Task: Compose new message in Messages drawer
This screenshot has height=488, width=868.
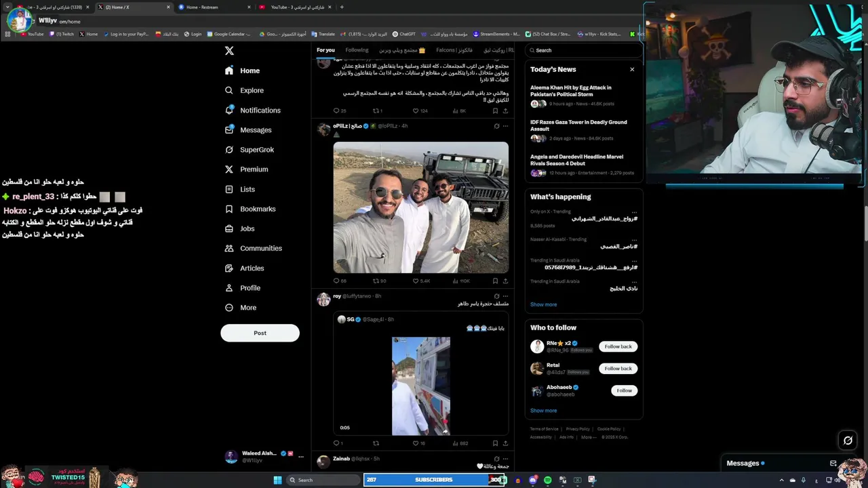Action: tap(833, 463)
